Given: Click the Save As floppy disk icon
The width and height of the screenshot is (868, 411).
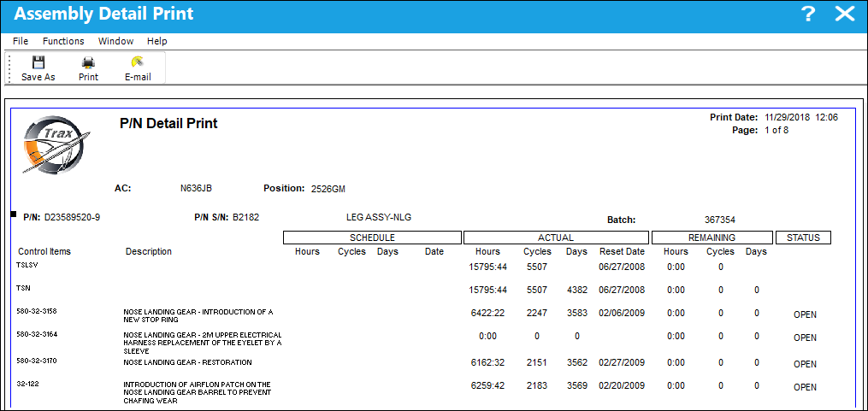Looking at the screenshot, I should pos(38,62).
